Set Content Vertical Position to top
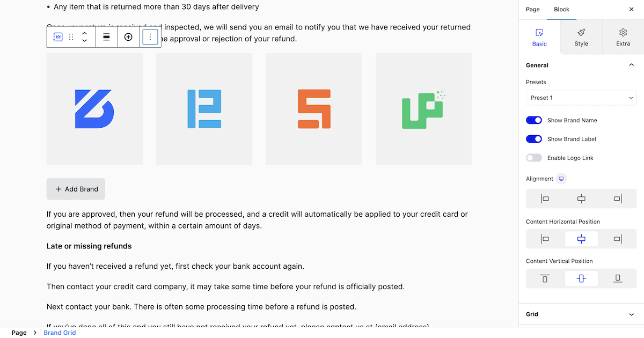 [545, 278]
